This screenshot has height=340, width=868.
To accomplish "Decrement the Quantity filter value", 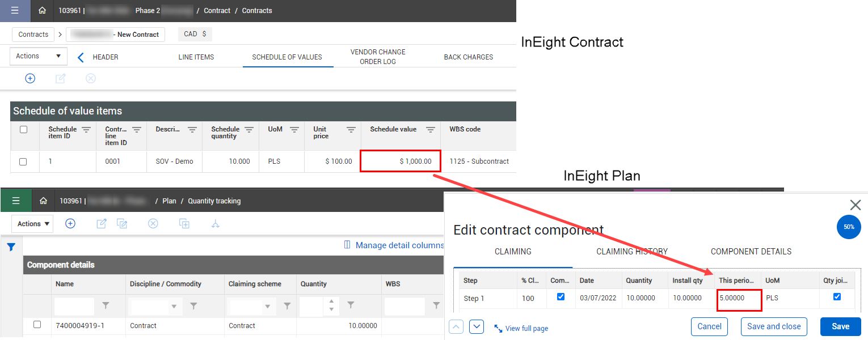I will click(333, 310).
